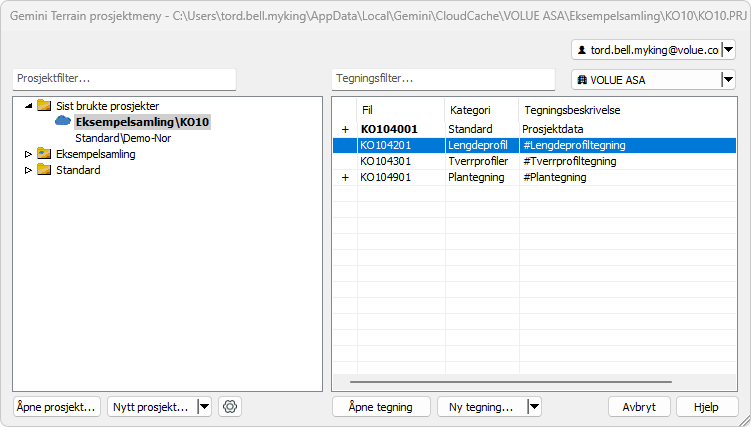Click the Åpne prosjekt button

(57, 407)
